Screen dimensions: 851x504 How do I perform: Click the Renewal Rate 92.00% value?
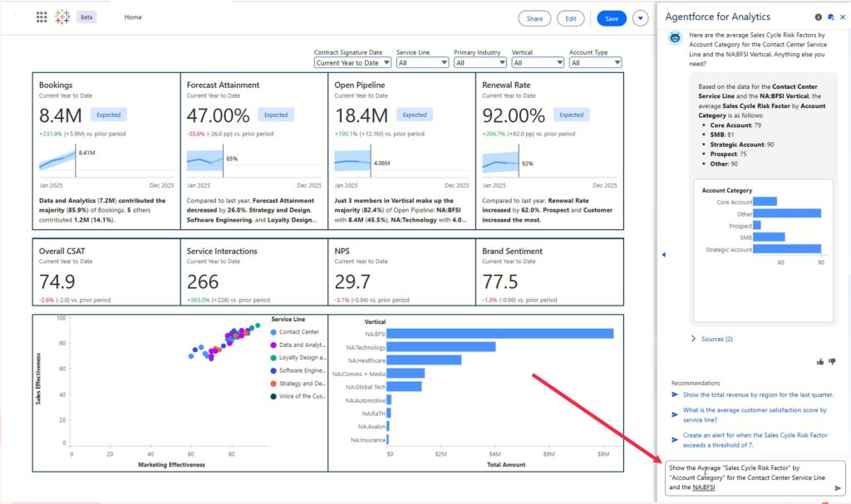tap(514, 115)
